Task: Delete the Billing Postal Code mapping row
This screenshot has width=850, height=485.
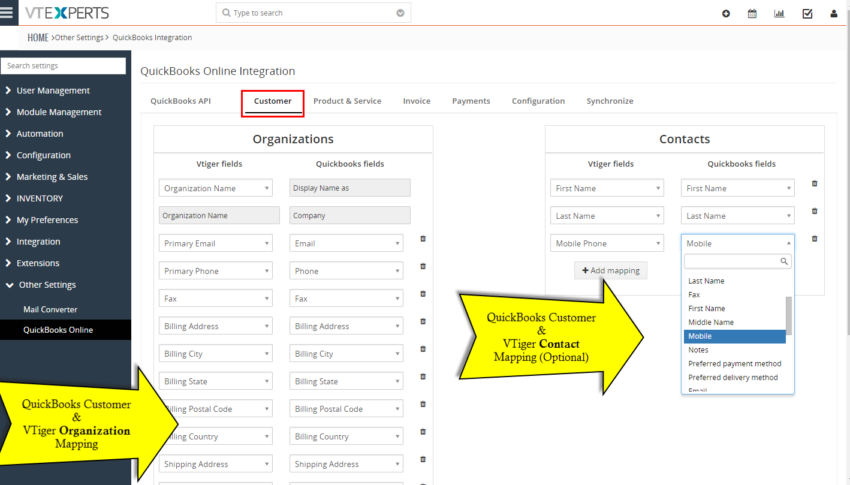Action: 423,404
